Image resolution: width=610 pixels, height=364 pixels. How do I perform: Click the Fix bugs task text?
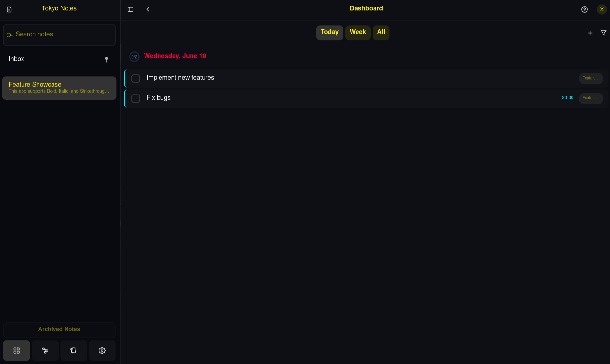[x=159, y=98]
